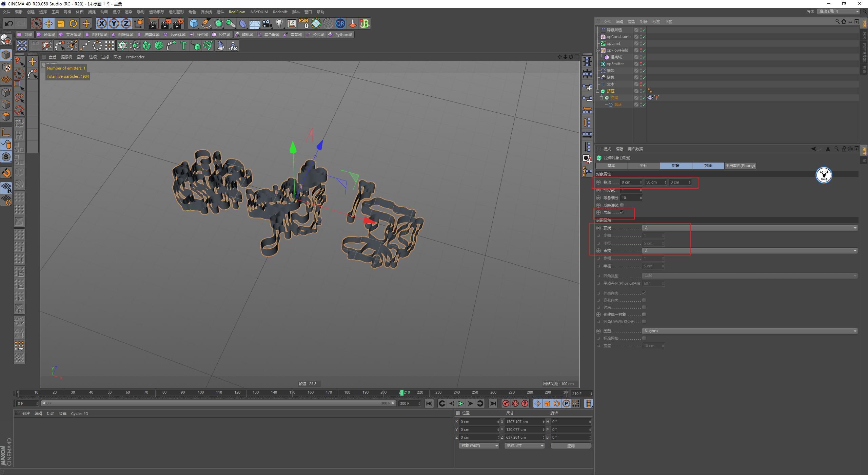Enable the 反转法线 checkbox

click(622, 205)
